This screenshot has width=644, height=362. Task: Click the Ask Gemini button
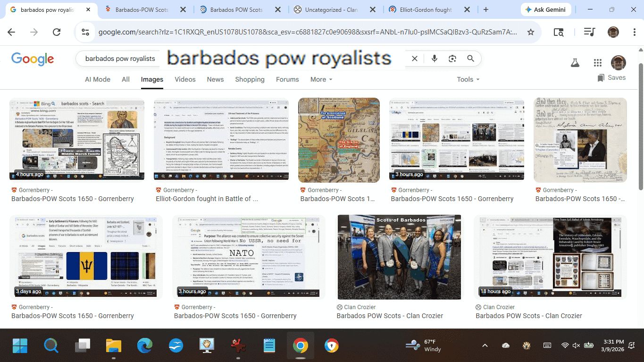coord(546,9)
